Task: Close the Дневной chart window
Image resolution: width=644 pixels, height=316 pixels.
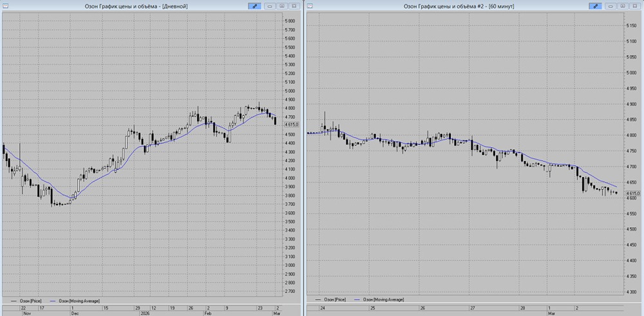Action: click(294, 6)
